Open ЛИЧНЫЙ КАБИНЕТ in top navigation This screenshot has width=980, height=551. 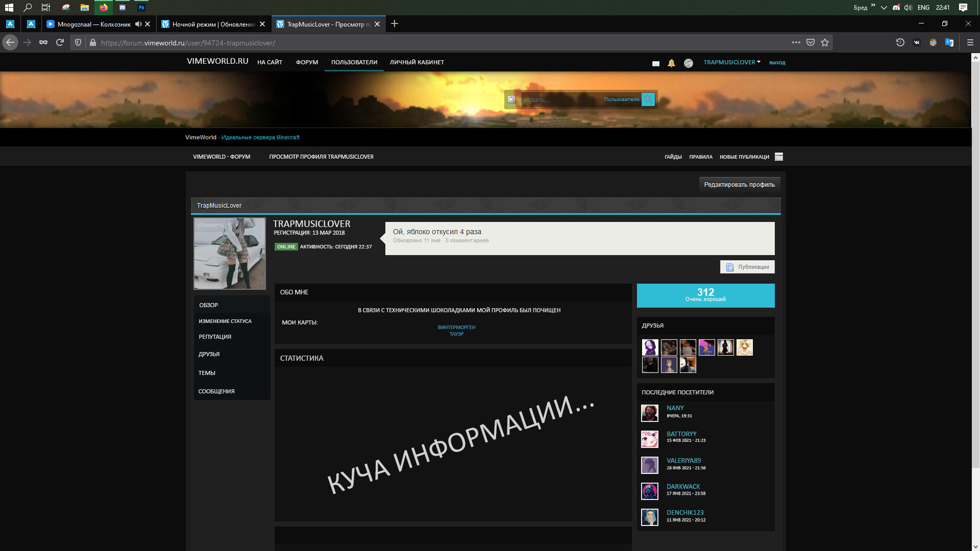[417, 62]
